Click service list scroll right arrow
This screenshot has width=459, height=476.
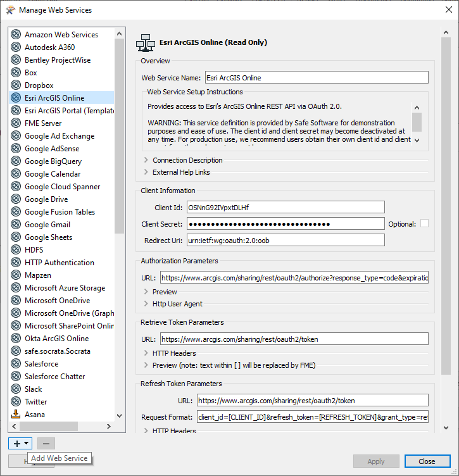click(109, 426)
